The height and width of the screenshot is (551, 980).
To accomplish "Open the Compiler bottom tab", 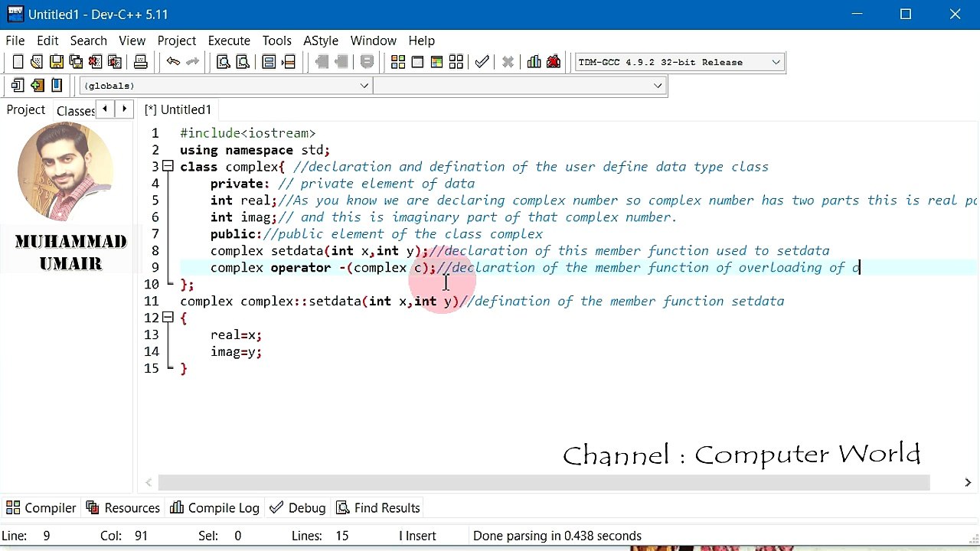I will (x=41, y=508).
